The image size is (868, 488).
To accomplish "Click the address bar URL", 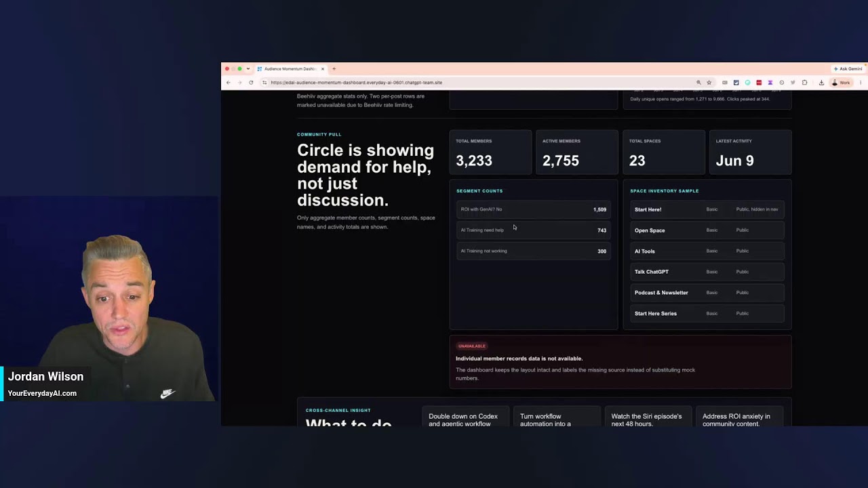I will pos(357,83).
